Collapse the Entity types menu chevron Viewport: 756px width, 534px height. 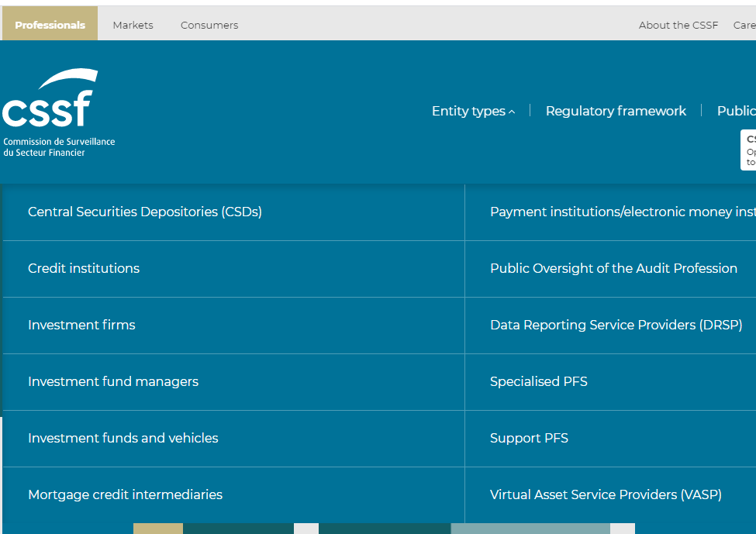[x=512, y=112]
